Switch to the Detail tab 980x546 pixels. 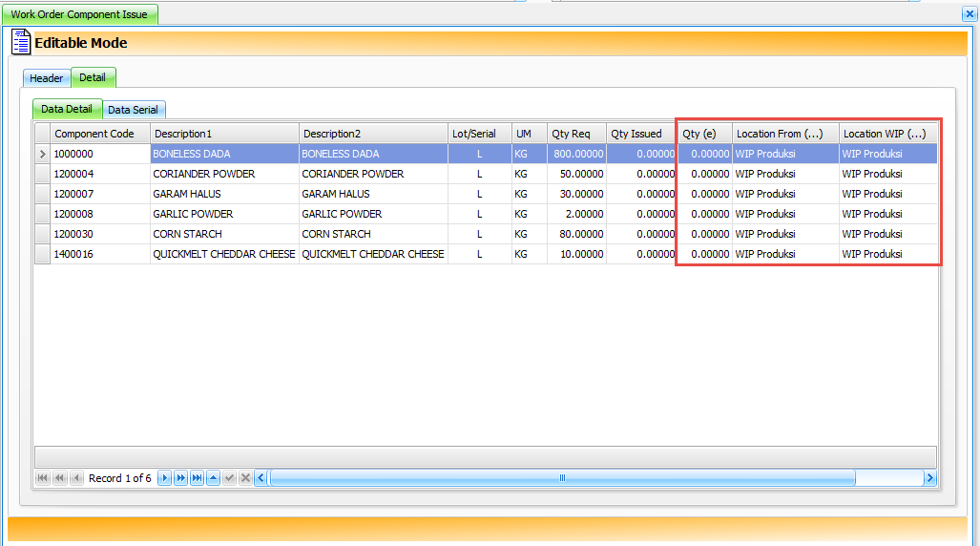(x=93, y=77)
